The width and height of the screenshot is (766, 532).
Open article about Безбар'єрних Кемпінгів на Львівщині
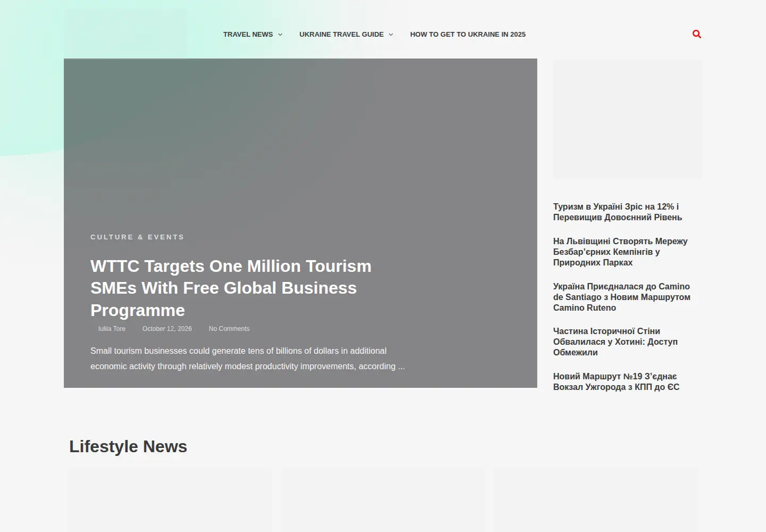coord(620,252)
